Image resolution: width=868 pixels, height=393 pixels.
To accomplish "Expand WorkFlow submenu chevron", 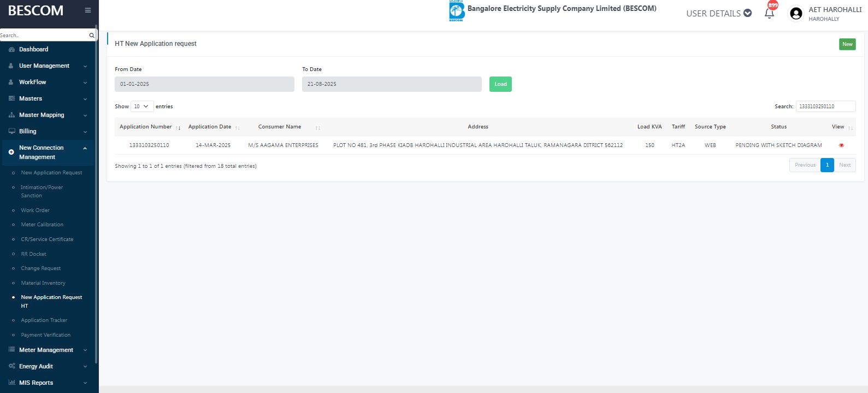I will pos(85,83).
